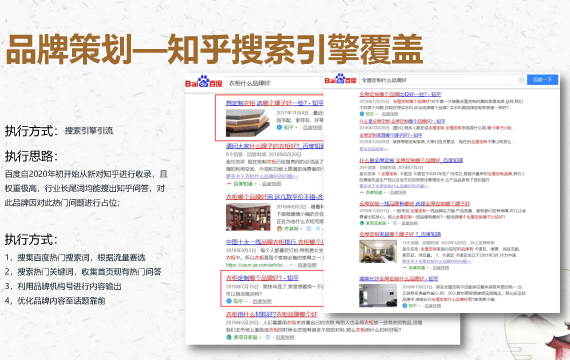Open the white wardrobe thumbnail at bottom right
This screenshot has width=570, height=360.
point(378,296)
